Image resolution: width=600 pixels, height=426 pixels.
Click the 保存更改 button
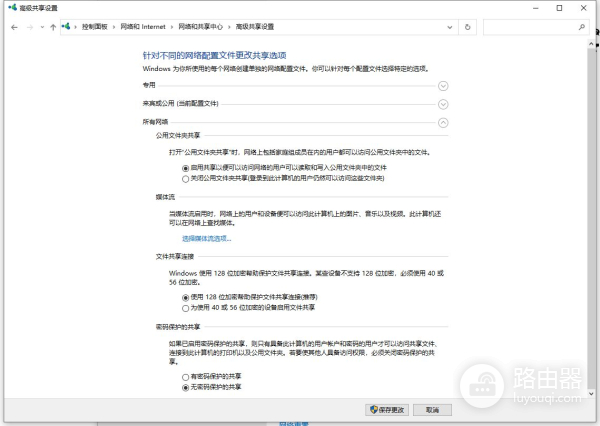tap(387, 410)
